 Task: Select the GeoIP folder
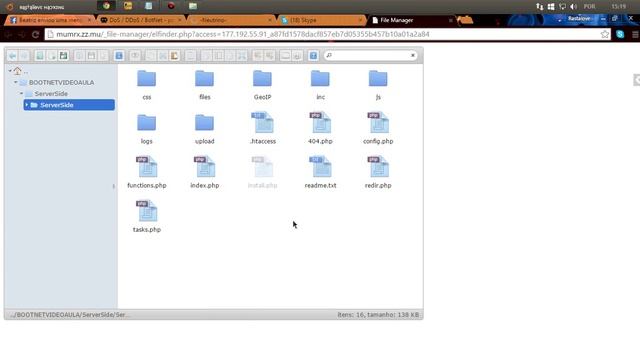[262, 85]
